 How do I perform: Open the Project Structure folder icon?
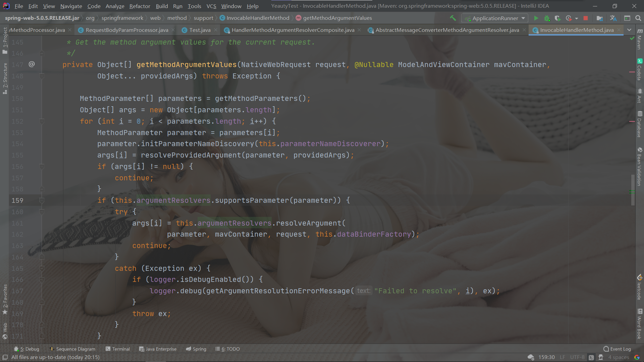click(x=600, y=18)
